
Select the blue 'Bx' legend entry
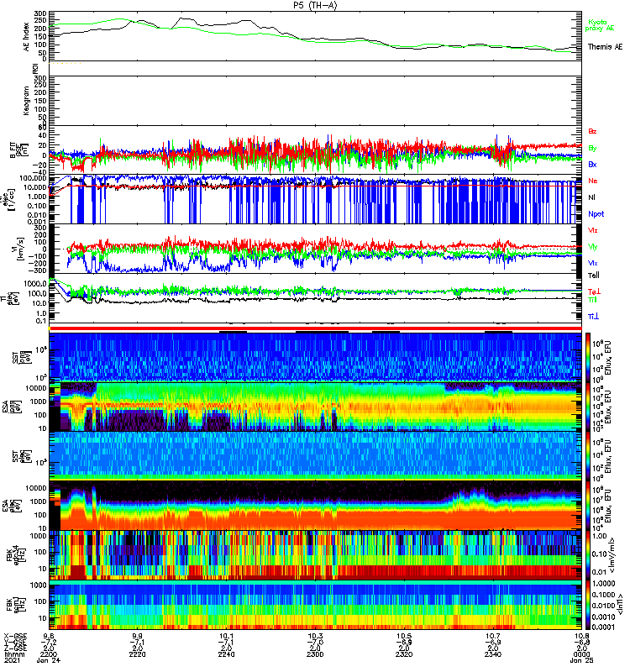(592, 164)
